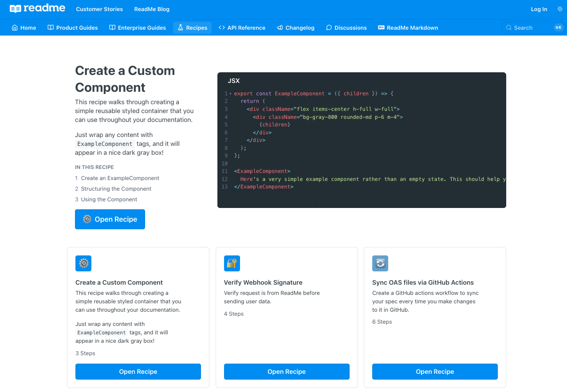Image resolution: width=567 pixels, height=392 pixels.
Task: Click the ReadMe logo in header
Action: coord(37,8)
